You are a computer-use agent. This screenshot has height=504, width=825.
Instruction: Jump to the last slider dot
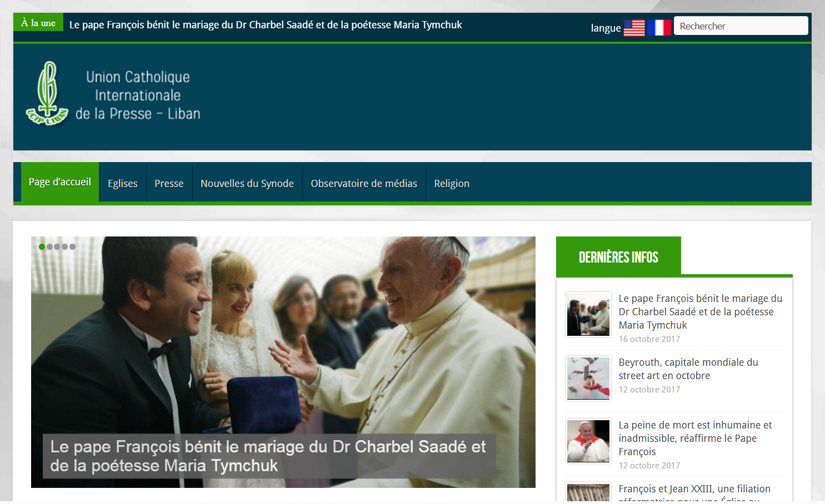pos(72,246)
